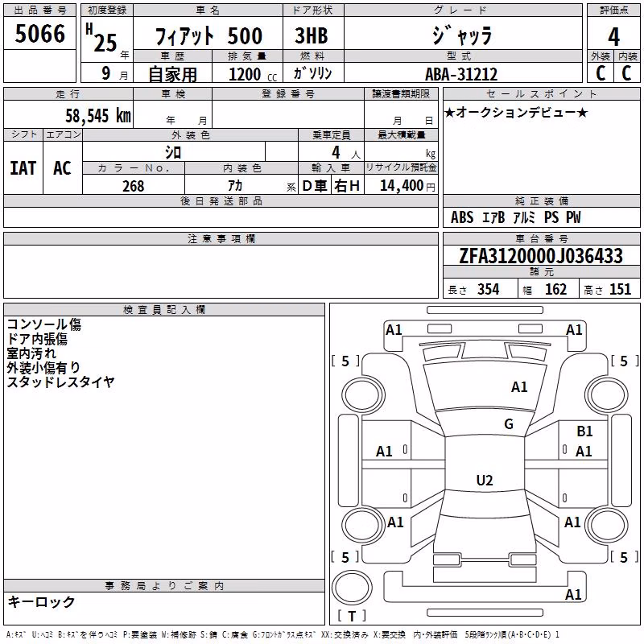Click the mileage value 58,545 km
The width and height of the screenshot is (644, 644).
pos(98,116)
